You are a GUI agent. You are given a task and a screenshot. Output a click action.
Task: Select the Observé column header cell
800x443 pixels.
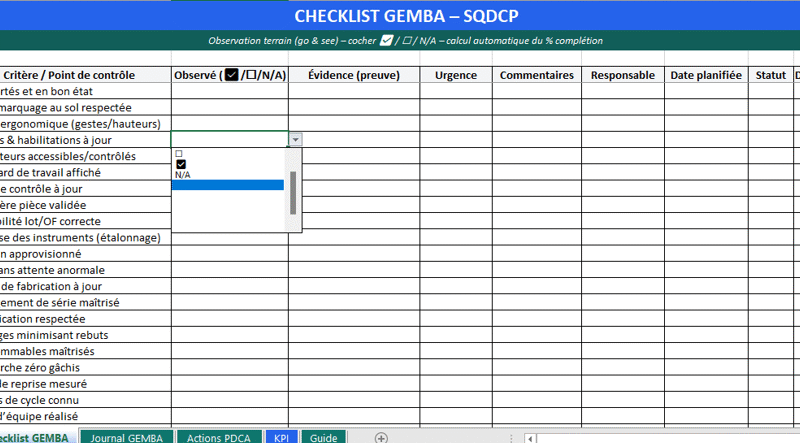(x=230, y=75)
